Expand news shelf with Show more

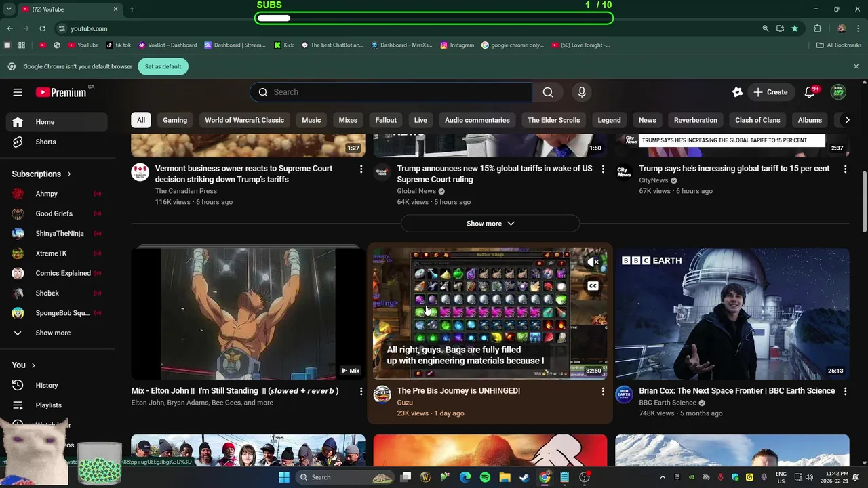490,224
